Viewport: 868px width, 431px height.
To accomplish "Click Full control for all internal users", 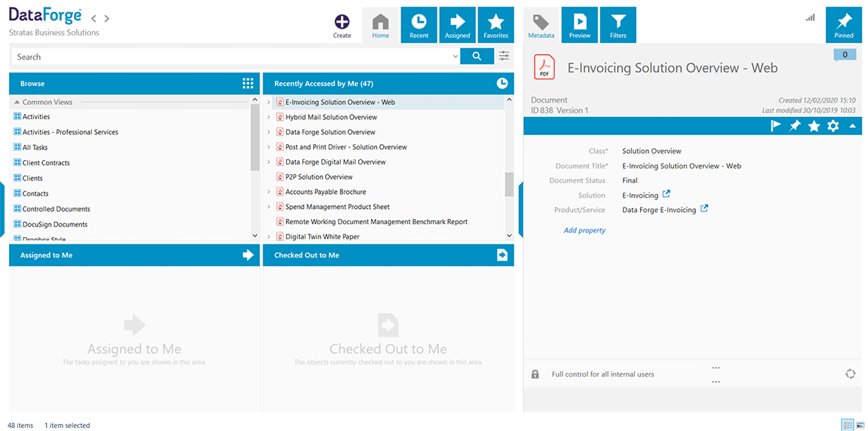I will pos(603,374).
